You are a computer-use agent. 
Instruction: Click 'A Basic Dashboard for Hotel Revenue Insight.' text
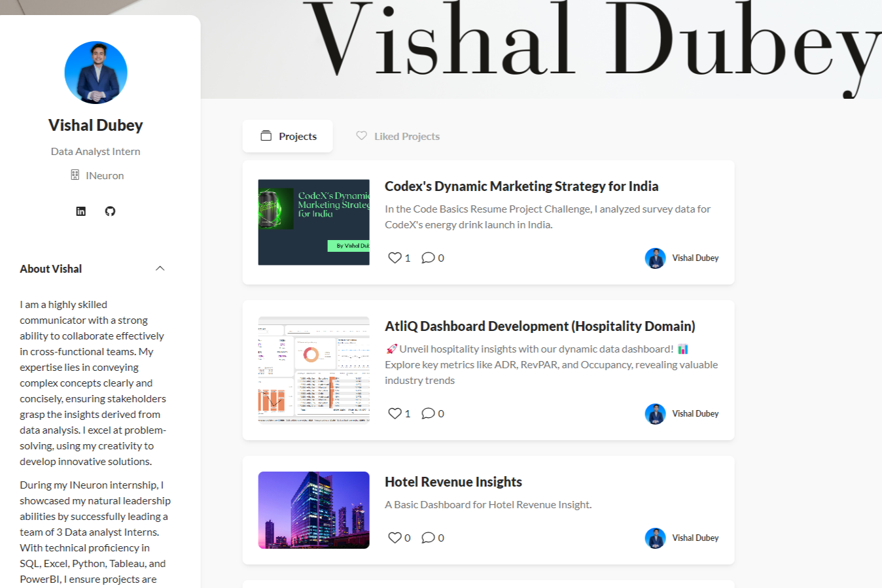click(x=488, y=505)
